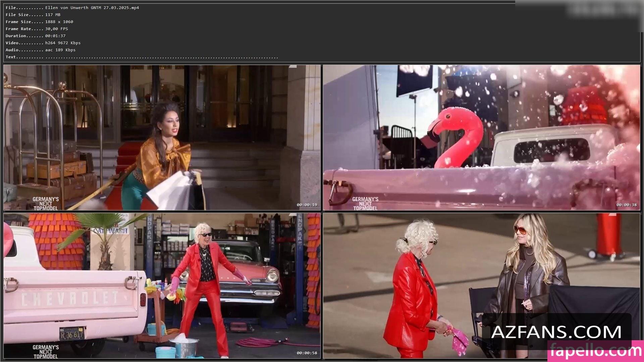The height and width of the screenshot is (362, 644).
Task: Select the video codec text 'h264 9672 Kbps'
Action: [63, 43]
